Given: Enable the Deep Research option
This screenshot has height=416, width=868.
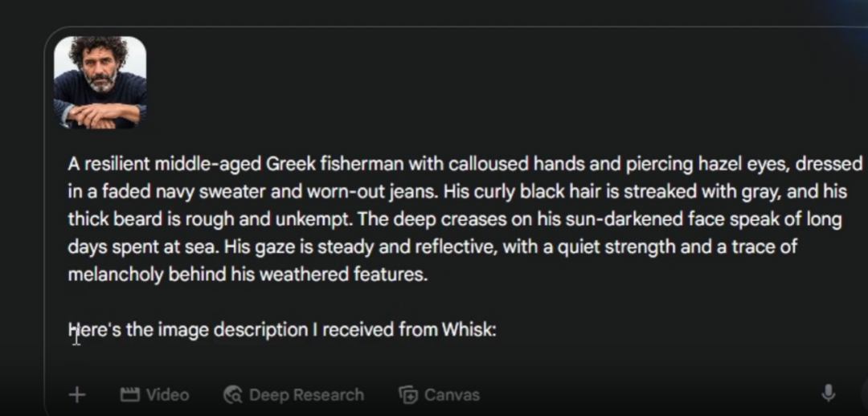Looking at the screenshot, I should tap(305, 394).
